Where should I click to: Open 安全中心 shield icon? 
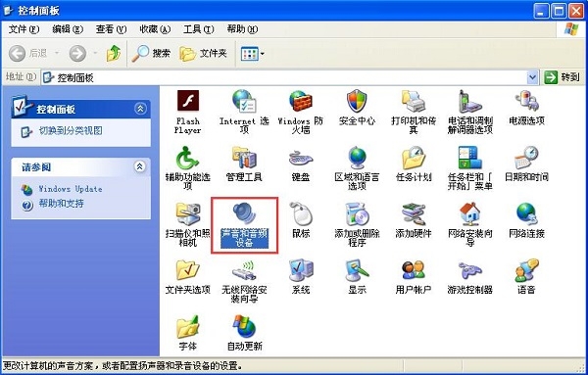tap(357, 101)
